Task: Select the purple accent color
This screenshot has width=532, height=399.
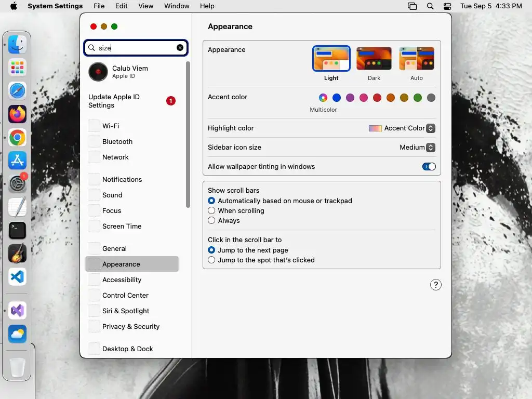Action: [350, 98]
